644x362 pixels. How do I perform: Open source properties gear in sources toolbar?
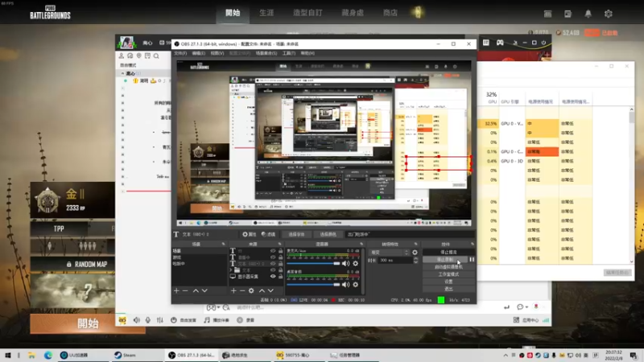pos(251,290)
